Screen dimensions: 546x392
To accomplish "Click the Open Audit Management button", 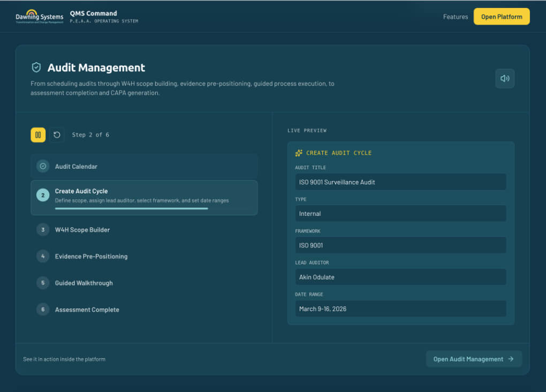I will (x=474, y=359).
